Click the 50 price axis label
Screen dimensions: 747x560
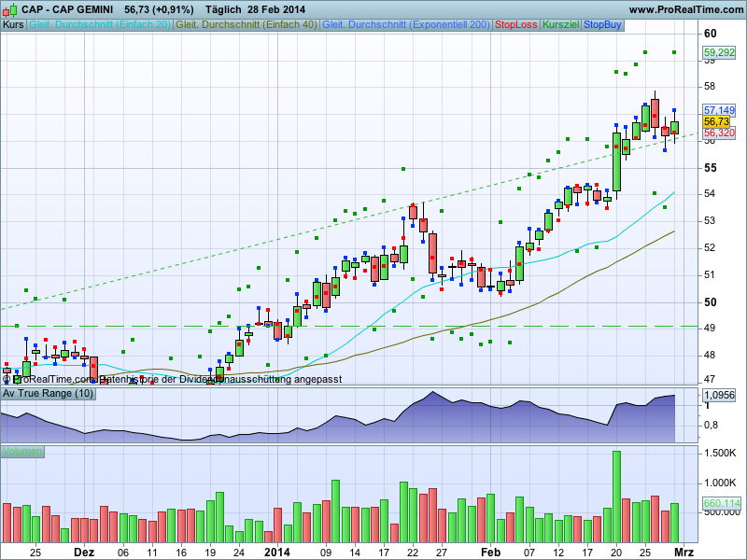pyautogui.click(x=711, y=302)
